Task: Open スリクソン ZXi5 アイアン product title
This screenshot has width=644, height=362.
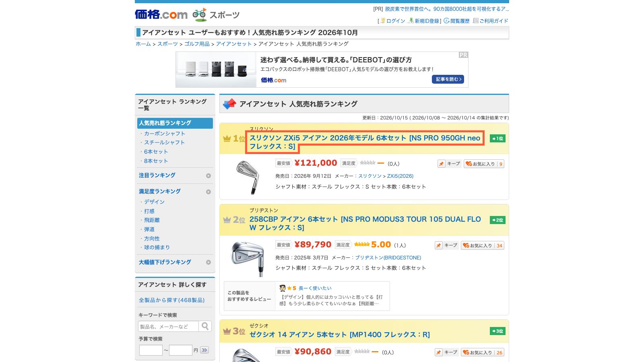Action: (365, 142)
